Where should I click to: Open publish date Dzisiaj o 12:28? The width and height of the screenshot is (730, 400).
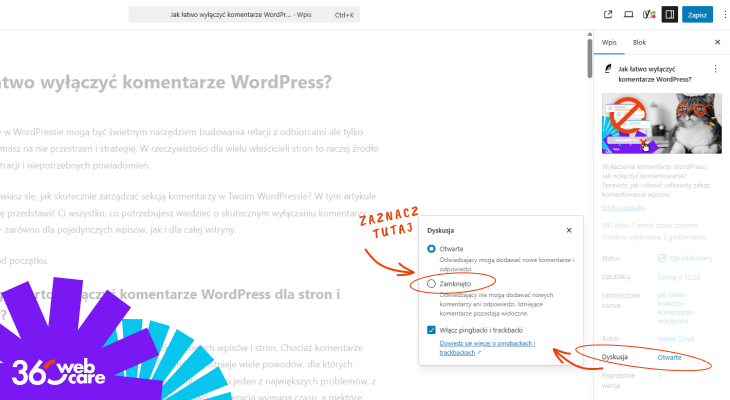point(676,276)
